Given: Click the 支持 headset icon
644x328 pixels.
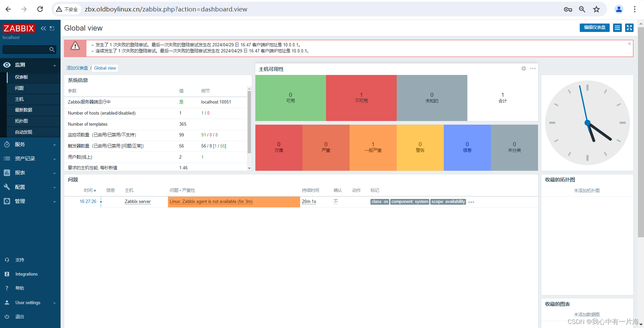Looking at the screenshot, I should (7, 260).
